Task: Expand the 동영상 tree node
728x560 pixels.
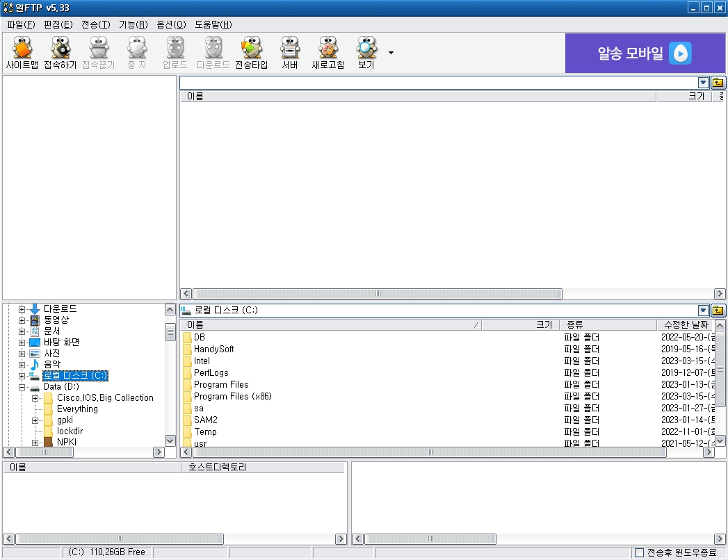Action: [x=22, y=320]
